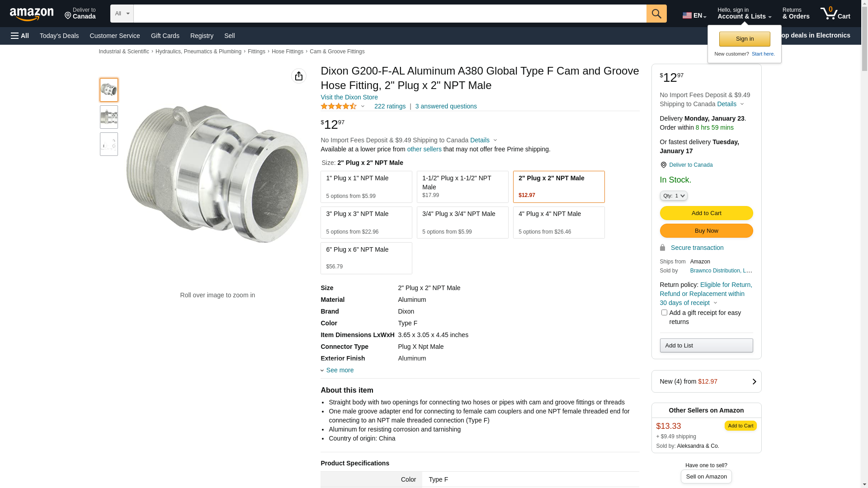
Task: Click the Secure transaction lock link
Action: pyautogui.click(x=697, y=248)
